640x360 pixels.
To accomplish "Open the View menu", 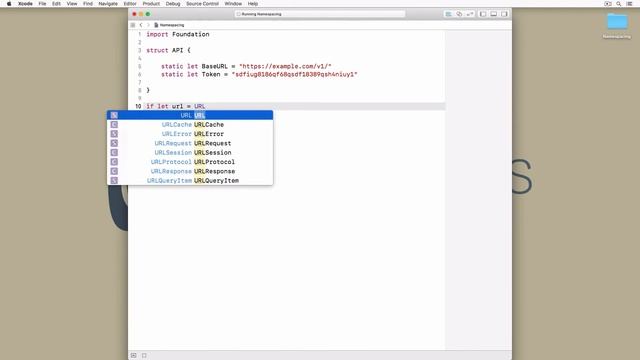I will tap(72, 4).
